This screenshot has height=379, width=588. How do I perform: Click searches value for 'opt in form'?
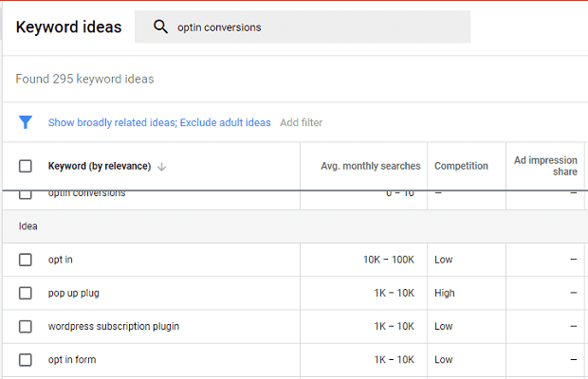pyautogui.click(x=395, y=359)
